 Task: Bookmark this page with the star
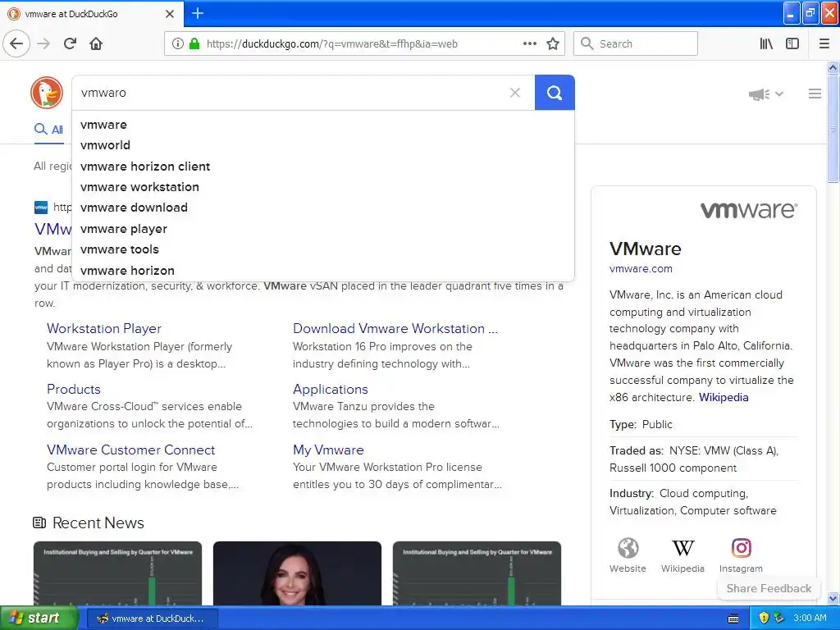tap(553, 43)
